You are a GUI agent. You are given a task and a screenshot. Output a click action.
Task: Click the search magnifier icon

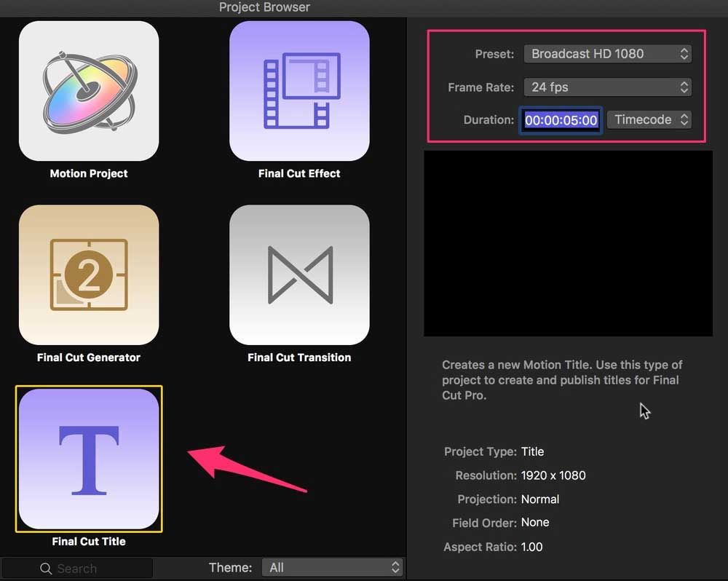pyautogui.click(x=45, y=569)
